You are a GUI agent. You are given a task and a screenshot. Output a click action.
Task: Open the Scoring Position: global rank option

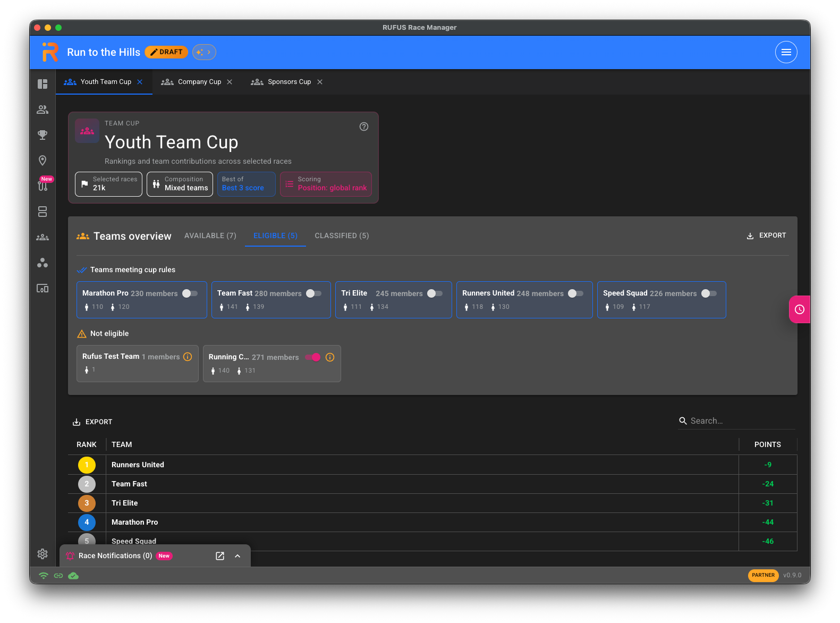pyautogui.click(x=326, y=184)
